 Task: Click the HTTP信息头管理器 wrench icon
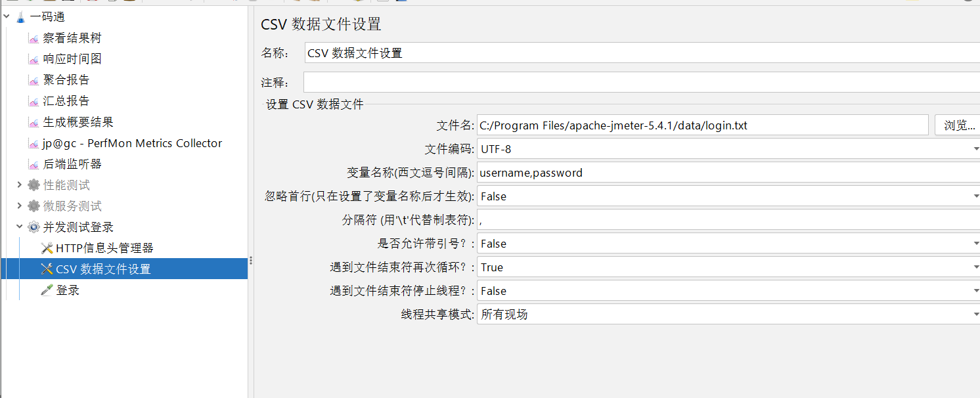click(x=47, y=248)
